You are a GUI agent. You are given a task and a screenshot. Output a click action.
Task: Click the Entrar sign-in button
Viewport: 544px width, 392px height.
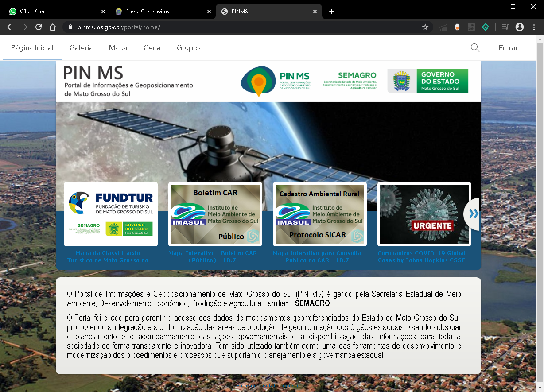point(508,48)
